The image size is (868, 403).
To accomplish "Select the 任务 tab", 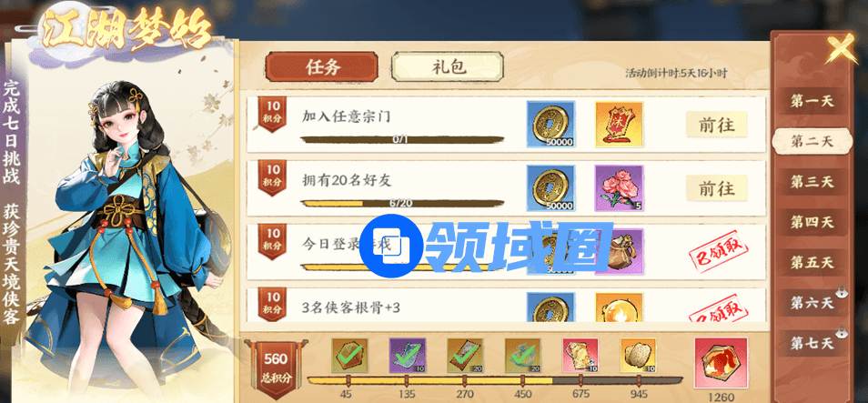I will point(321,67).
